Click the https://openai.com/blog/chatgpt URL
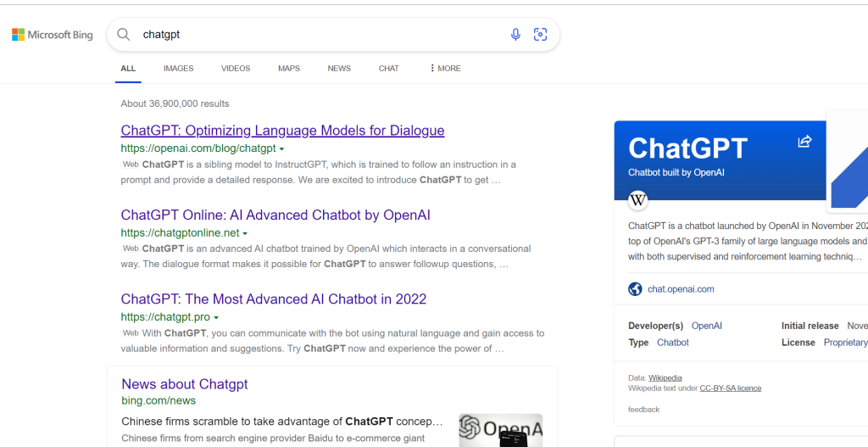The height and width of the screenshot is (447, 868). [x=198, y=148]
